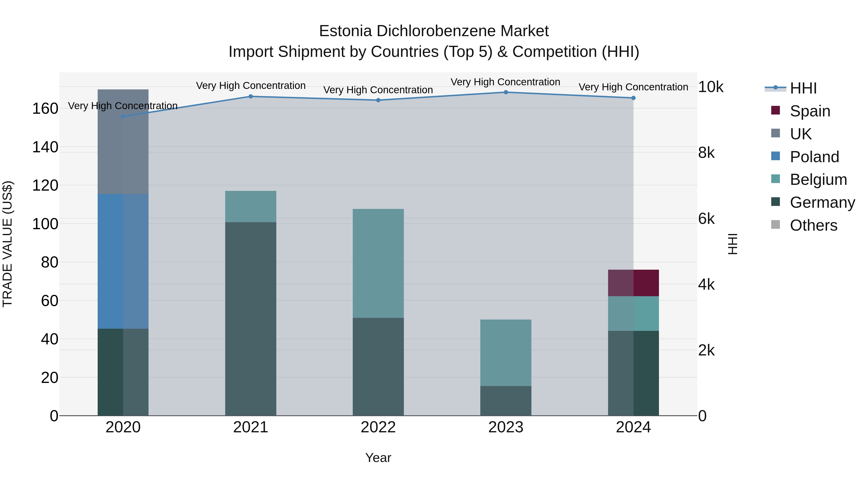Viewport: 868px width, 488px height.
Task: Click the 2022 x-axis year label
Action: [378, 427]
